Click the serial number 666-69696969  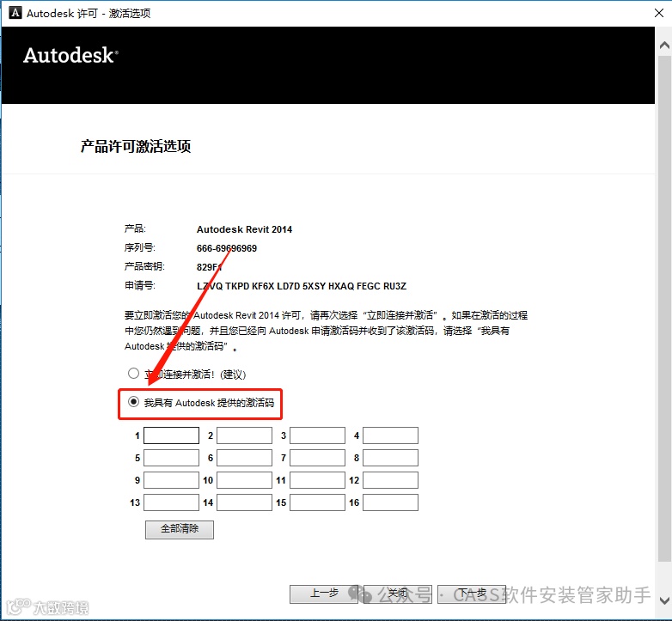pyautogui.click(x=227, y=248)
